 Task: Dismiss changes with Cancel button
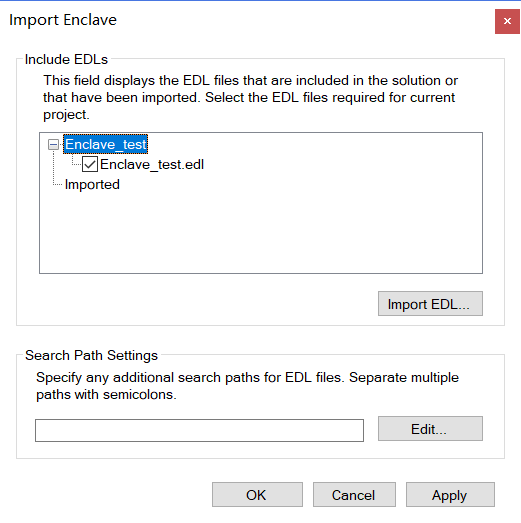(354, 494)
